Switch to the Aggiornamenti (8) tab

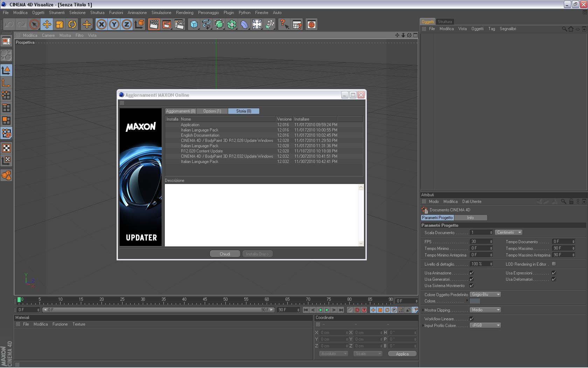tap(181, 111)
